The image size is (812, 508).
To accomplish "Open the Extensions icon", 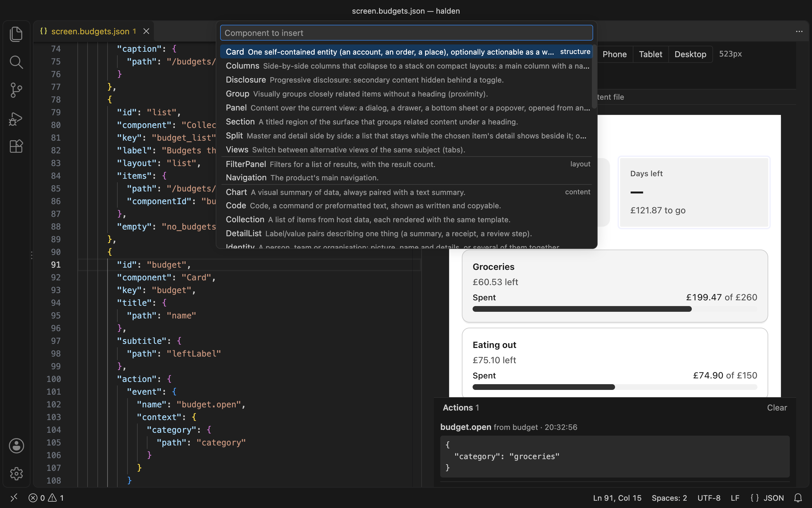I will (x=16, y=146).
